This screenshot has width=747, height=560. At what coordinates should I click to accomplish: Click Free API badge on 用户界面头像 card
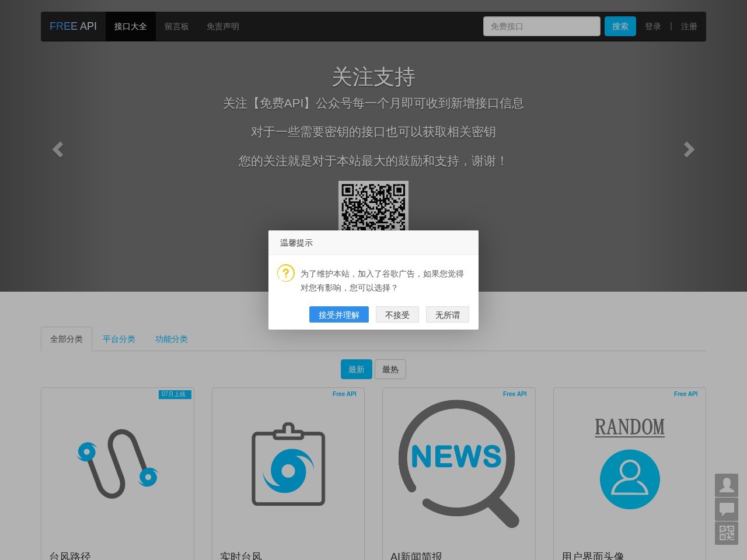click(x=686, y=394)
